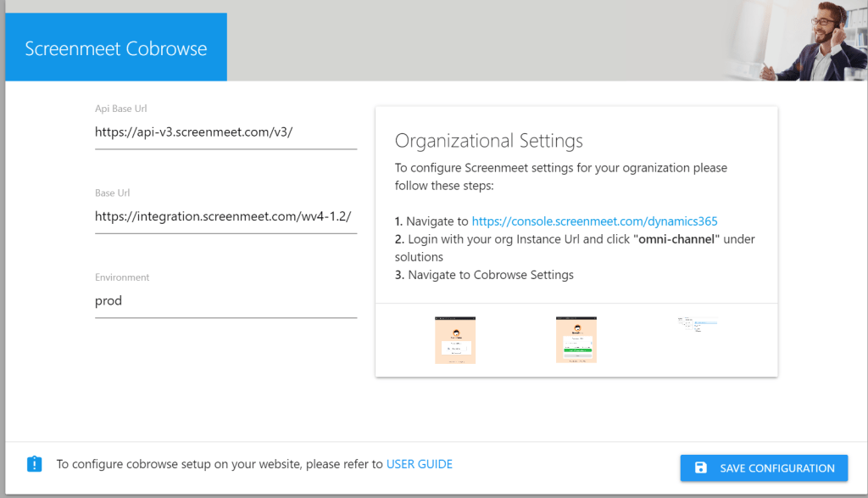Click the Screenmeet Cobrowse header tab
The width and height of the screenshot is (868, 498).
pos(116,48)
